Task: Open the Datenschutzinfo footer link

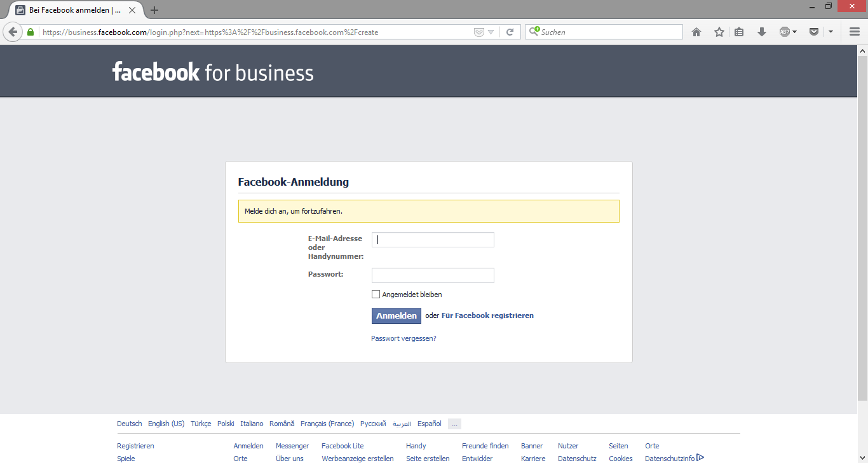Action: 670,458
